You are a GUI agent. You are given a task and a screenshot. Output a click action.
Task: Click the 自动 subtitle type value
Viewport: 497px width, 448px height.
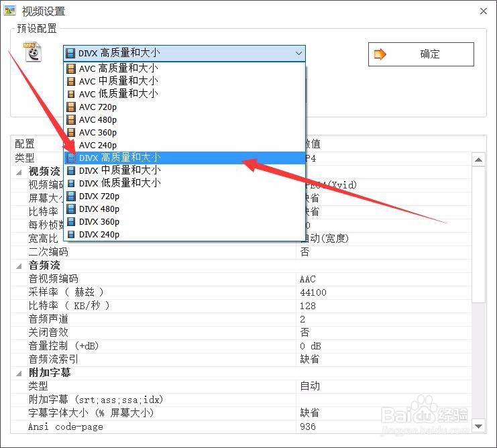pos(310,386)
